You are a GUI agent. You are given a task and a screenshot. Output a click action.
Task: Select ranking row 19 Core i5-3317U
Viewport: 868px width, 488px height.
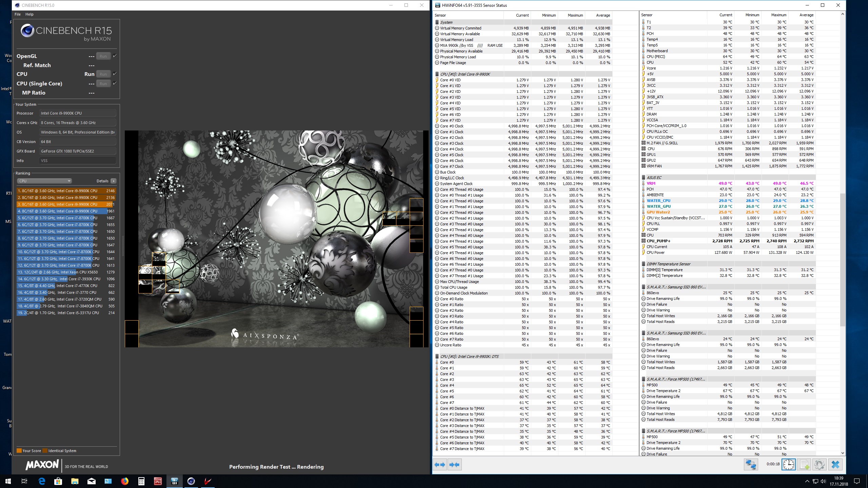click(66, 313)
